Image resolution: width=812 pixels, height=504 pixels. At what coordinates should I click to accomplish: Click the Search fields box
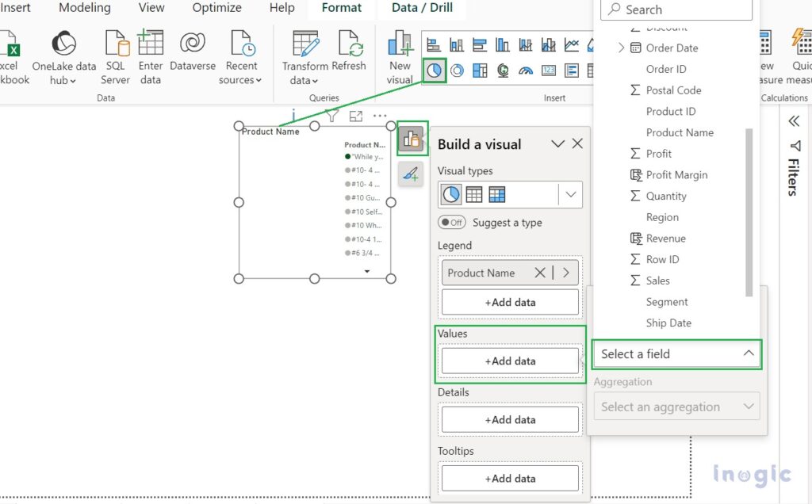pos(676,10)
